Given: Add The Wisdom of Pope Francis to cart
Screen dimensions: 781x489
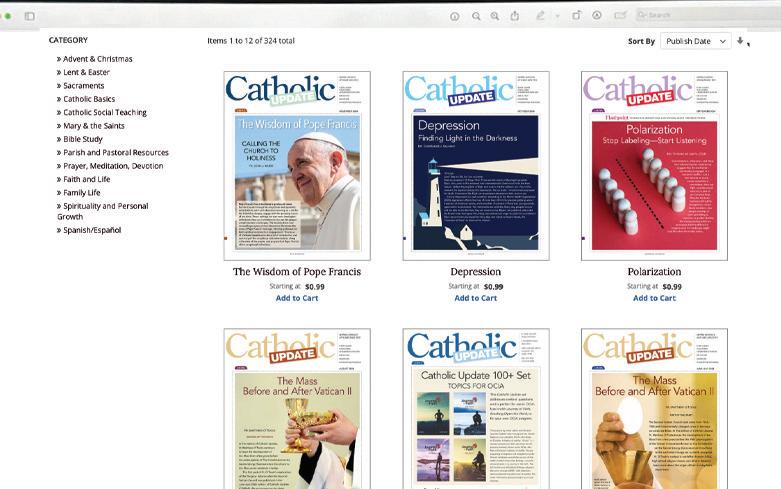Looking at the screenshot, I should pos(297,298).
